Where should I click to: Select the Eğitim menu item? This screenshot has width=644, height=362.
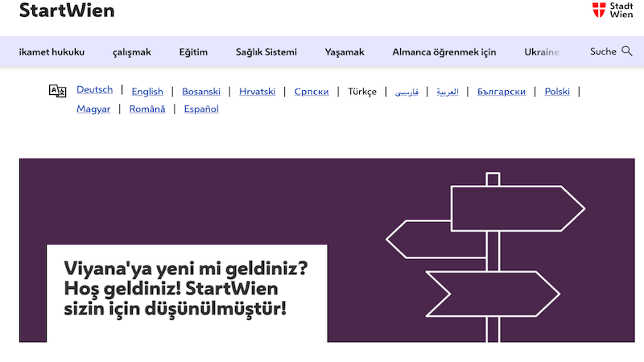point(193,52)
